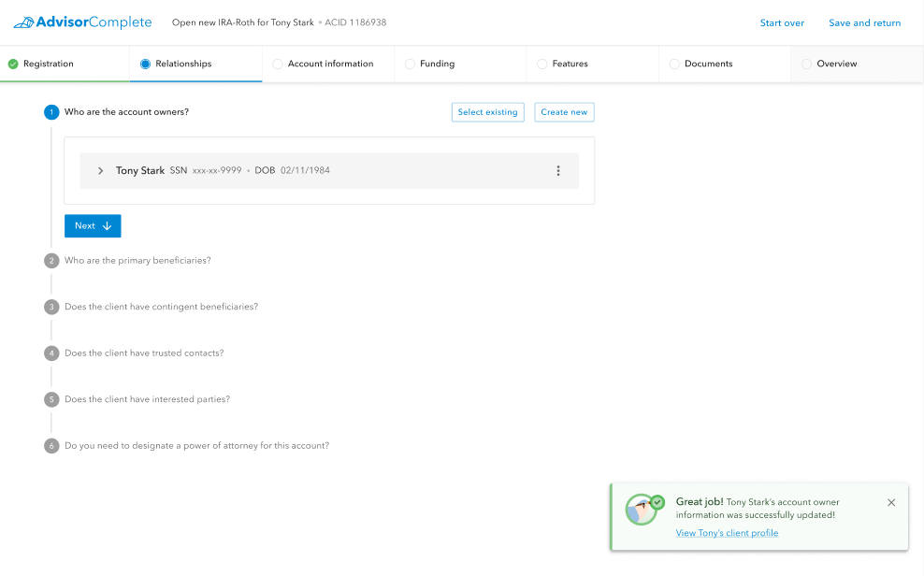
Task: Click step 6 number circle icon
Action: click(x=51, y=446)
